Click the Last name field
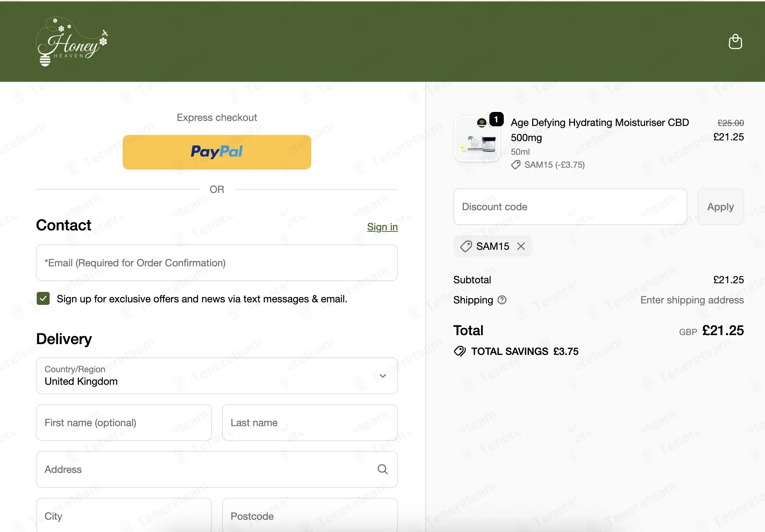The image size is (765, 532). point(310,423)
